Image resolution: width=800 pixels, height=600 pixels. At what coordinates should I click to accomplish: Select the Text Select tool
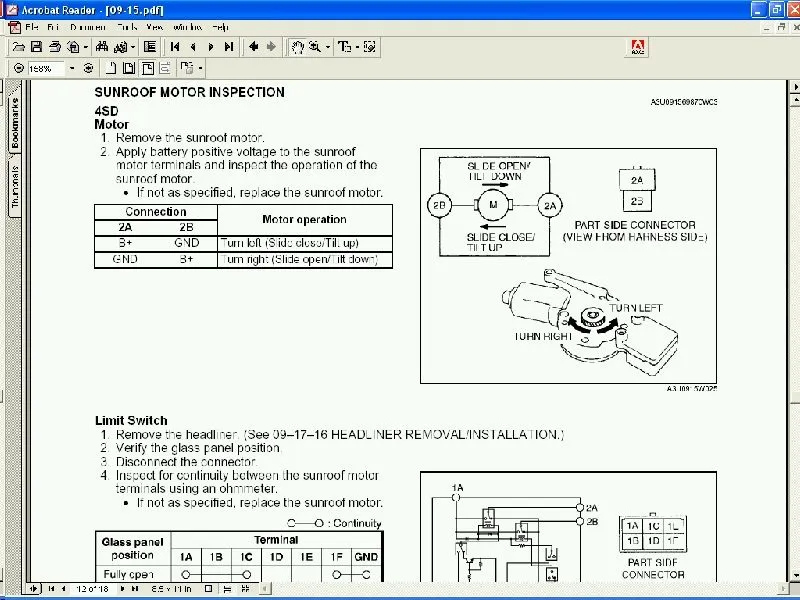(x=342, y=47)
